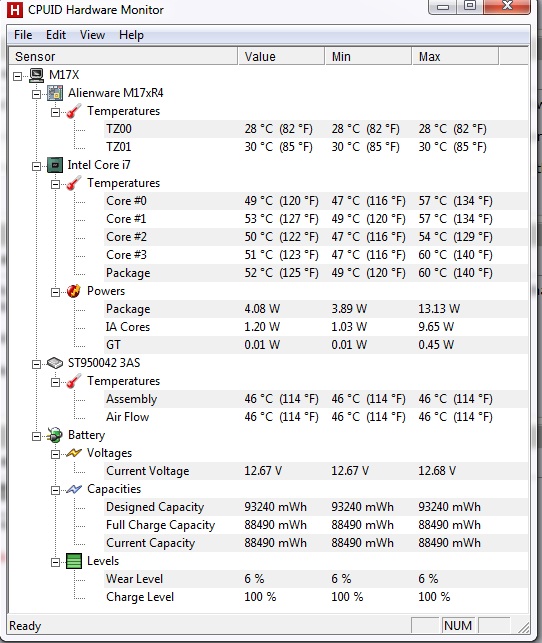Click the Value column header

(x=281, y=56)
